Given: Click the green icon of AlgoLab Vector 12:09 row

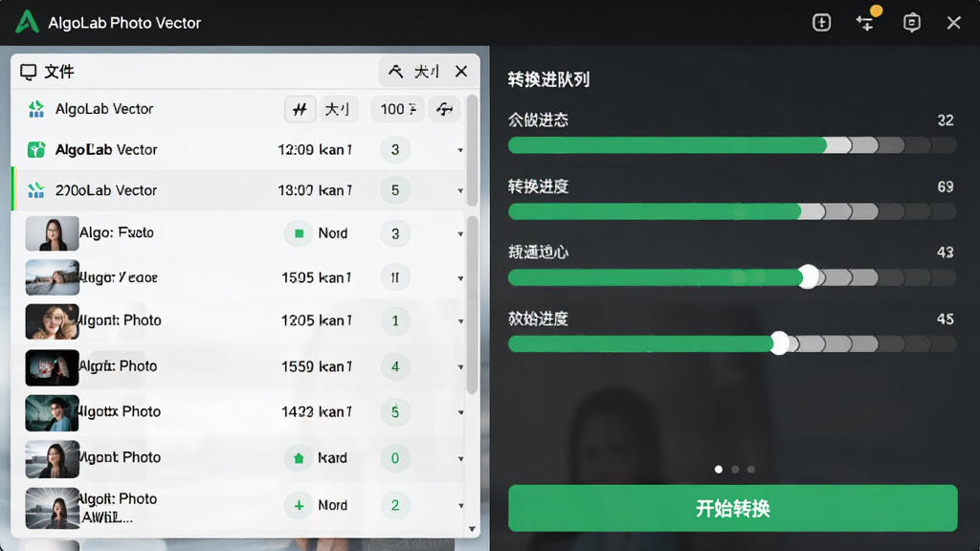Looking at the screenshot, I should (36, 150).
